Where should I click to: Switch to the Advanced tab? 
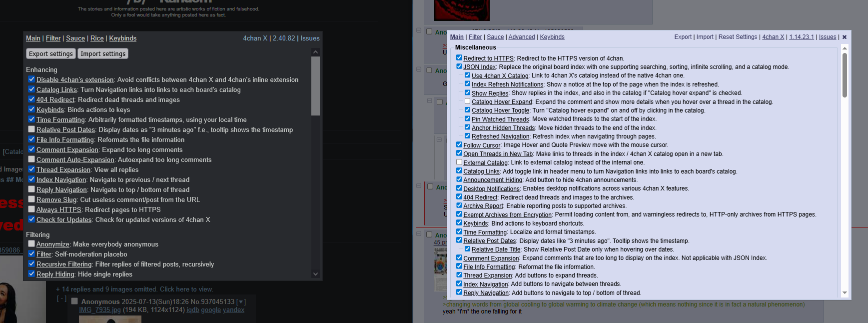522,37
